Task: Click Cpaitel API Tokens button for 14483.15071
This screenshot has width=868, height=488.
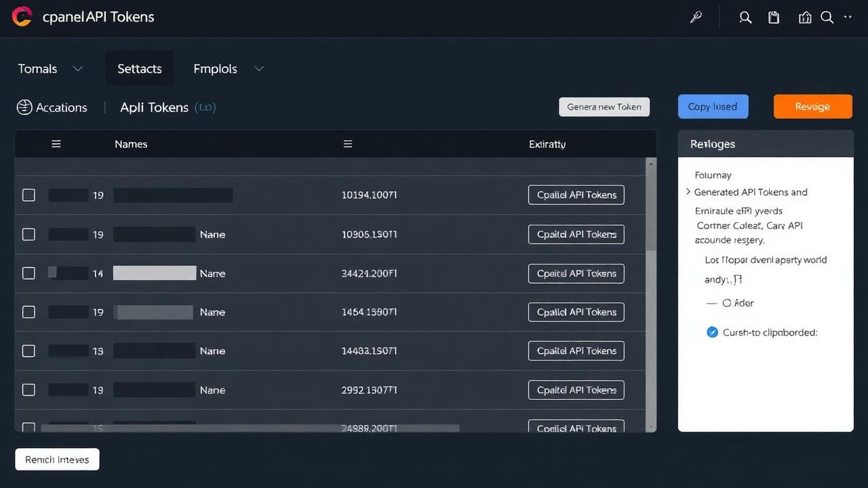Action: coord(576,351)
